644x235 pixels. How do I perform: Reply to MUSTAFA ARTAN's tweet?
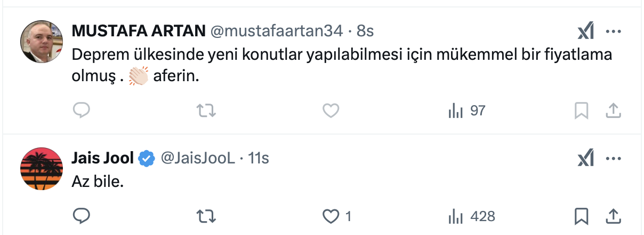click(x=81, y=111)
